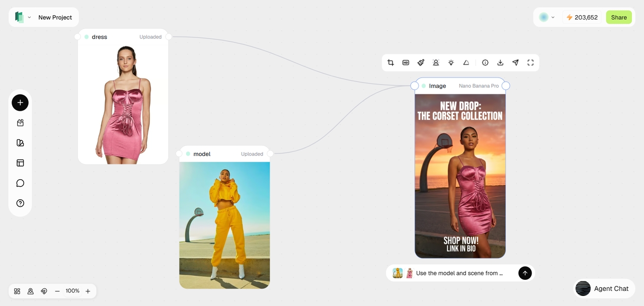Click the person subject-select icon in toolbar
Image resolution: width=644 pixels, height=306 pixels.
tap(436, 63)
